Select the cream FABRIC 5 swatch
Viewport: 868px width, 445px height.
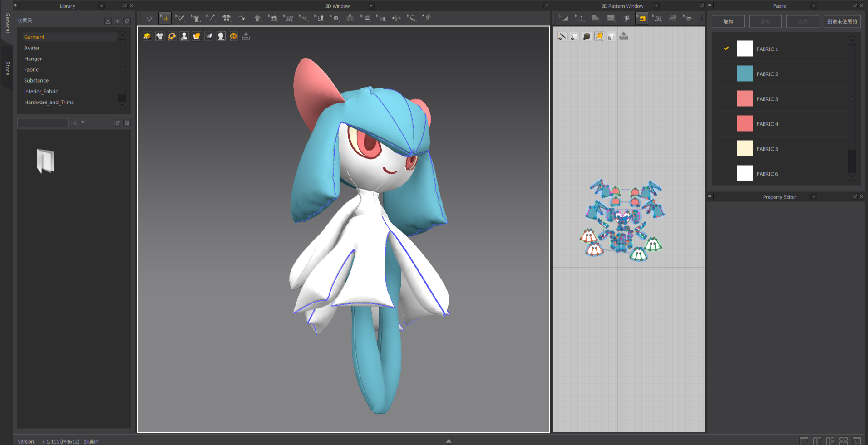click(x=745, y=148)
